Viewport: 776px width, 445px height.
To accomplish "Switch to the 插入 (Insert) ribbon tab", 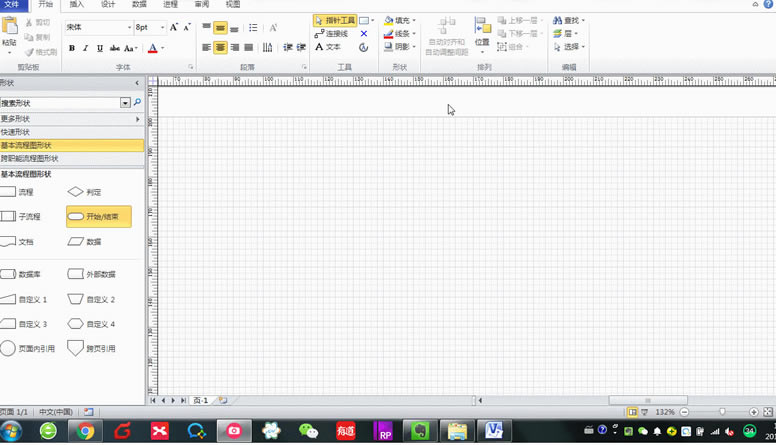I will pyautogui.click(x=77, y=4).
